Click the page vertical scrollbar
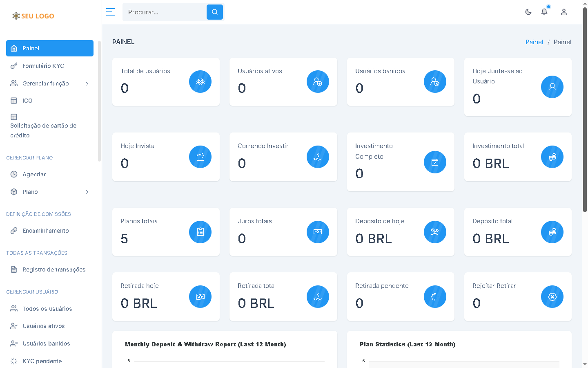The height and width of the screenshot is (368, 588). point(585,110)
